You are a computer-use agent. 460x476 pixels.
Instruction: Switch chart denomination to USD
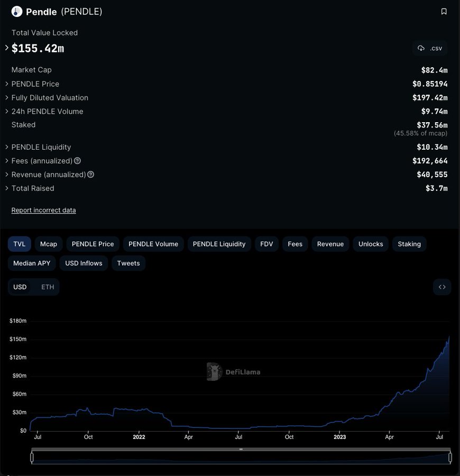click(20, 287)
